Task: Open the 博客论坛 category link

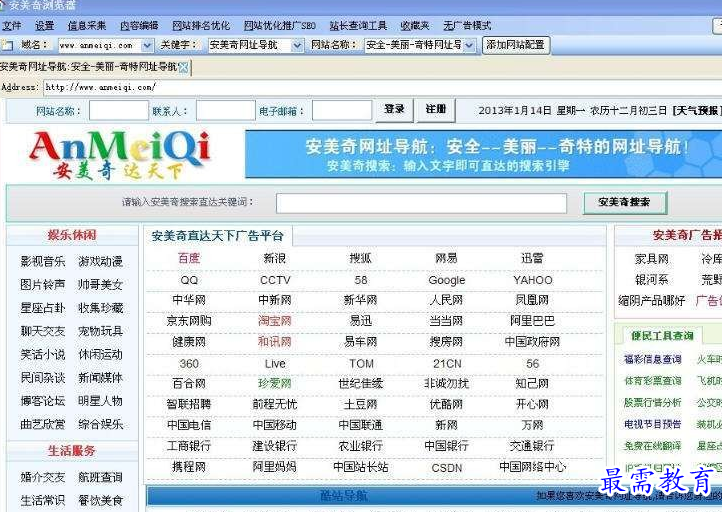Action: tap(43, 401)
